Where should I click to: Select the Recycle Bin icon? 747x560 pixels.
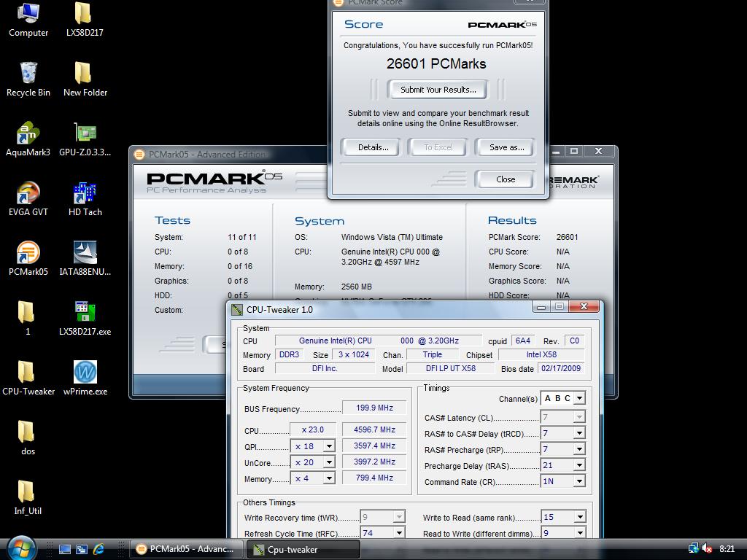tap(28, 79)
